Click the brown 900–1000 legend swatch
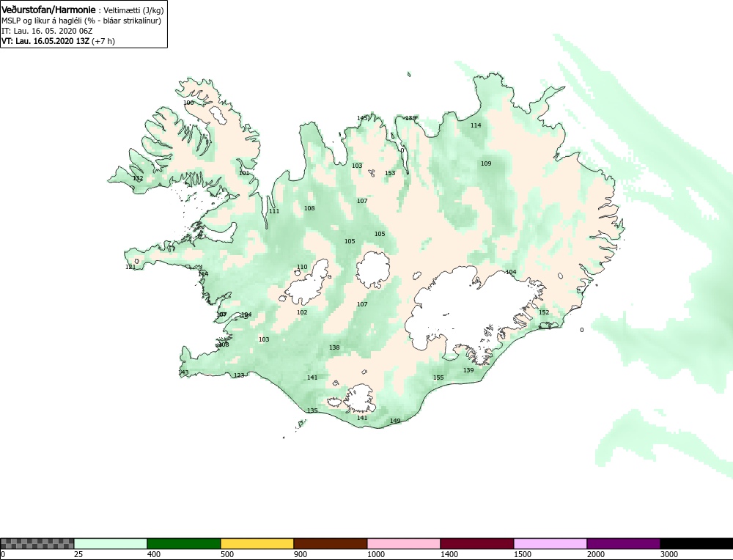733x560 pixels. coord(331,543)
